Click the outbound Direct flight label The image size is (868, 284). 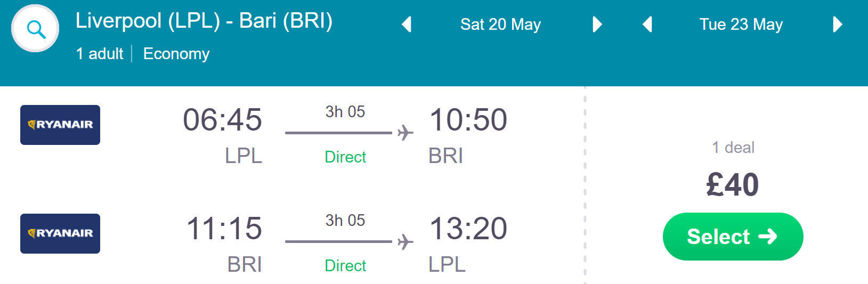(345, 157)
